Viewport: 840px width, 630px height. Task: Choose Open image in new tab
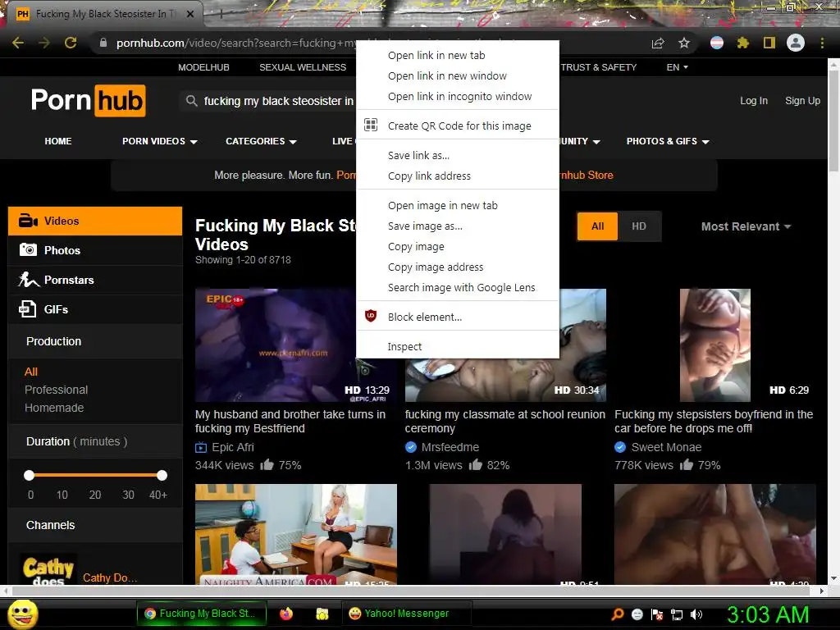coord(458,205)
